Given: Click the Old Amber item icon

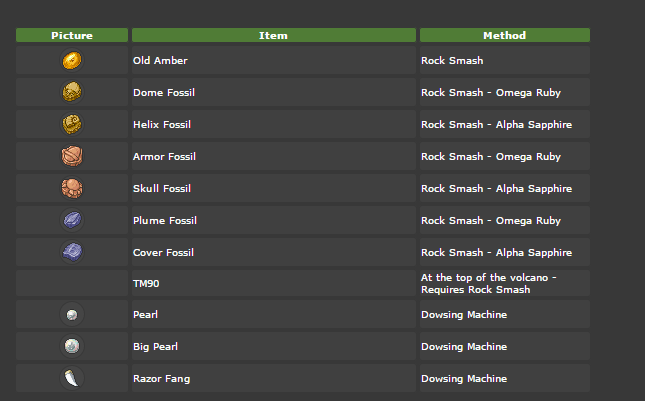Looking at the screenshot, I should tap(72, 60).
